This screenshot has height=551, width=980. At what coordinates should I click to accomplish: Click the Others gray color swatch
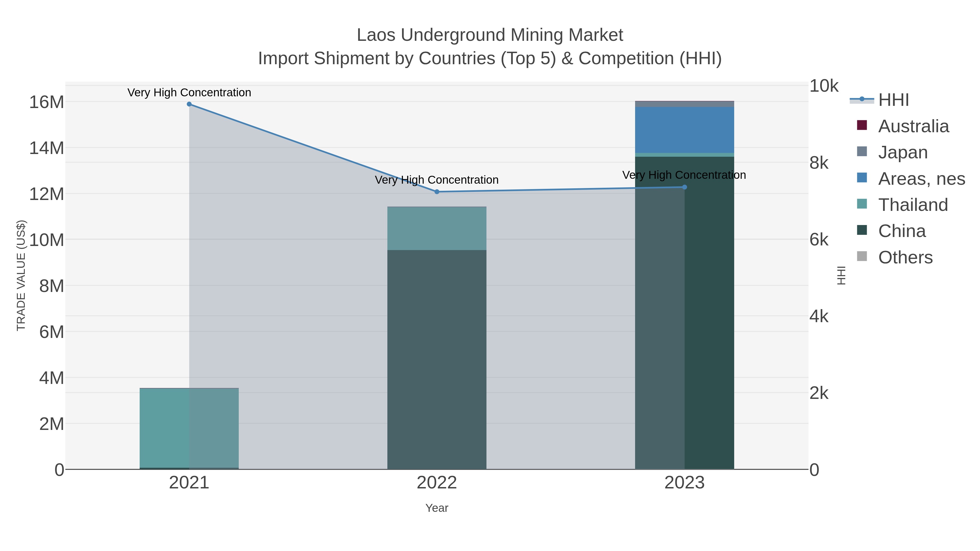(862, 256)
